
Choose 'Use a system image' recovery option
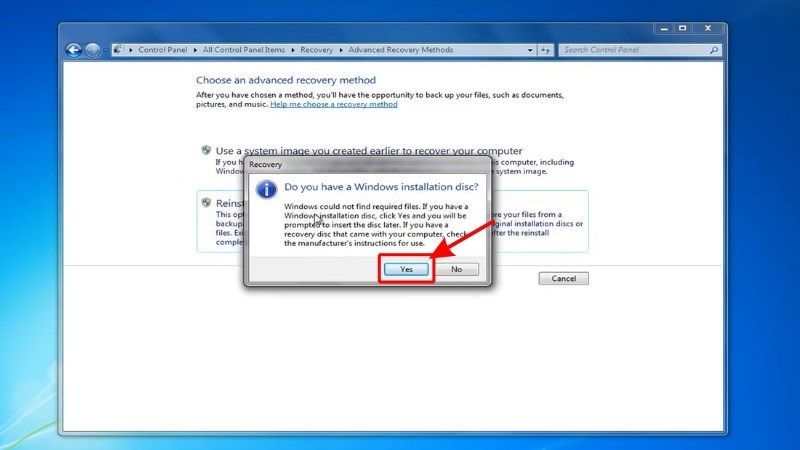click(369, 151)
